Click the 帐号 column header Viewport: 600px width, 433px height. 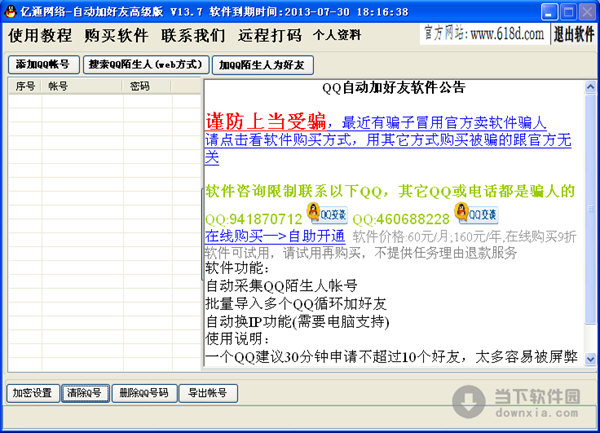[x=82, y=86]
